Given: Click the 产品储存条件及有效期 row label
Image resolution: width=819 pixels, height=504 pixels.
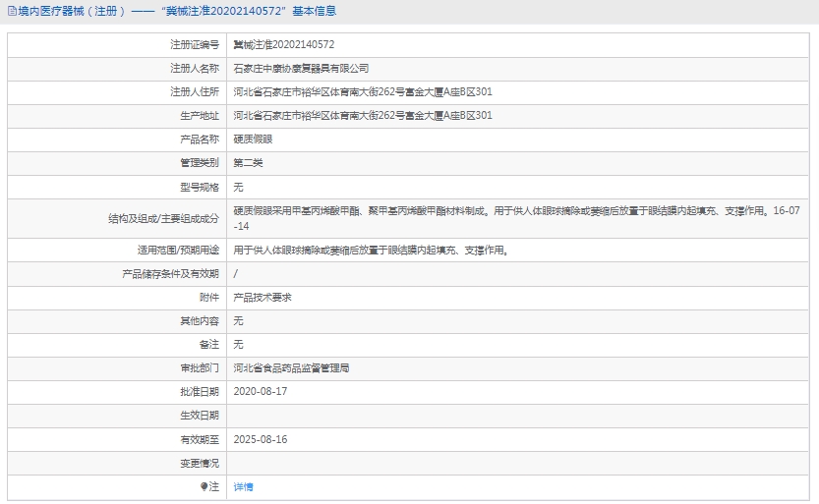Looking at the screenshot, I should [x=170, y=273].
